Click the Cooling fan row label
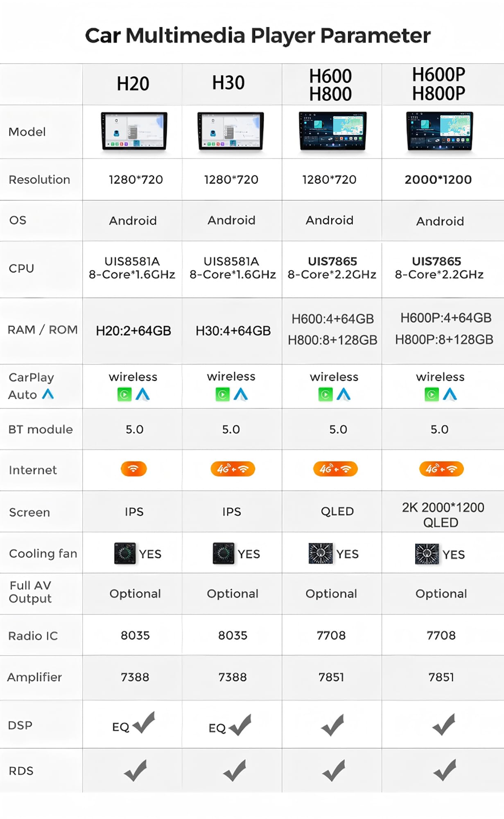Viewport: 504px width, 819px height. tap(43, 553)
